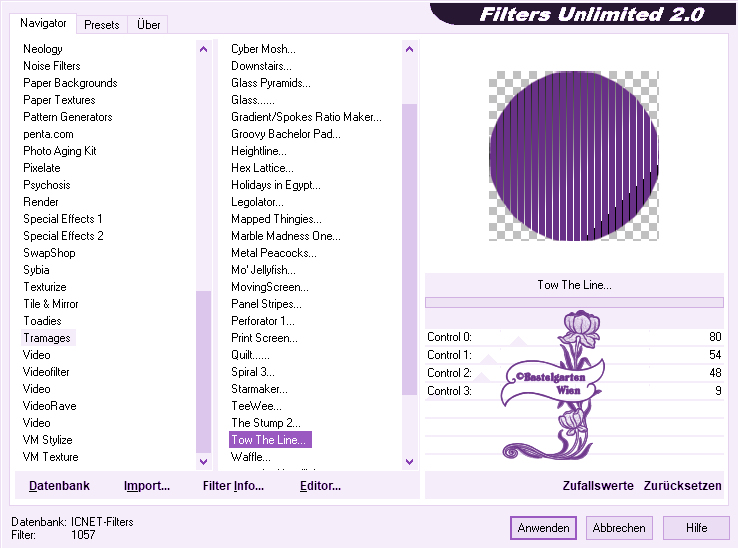Switch to the Navigator tab

[x=43, y=23]
